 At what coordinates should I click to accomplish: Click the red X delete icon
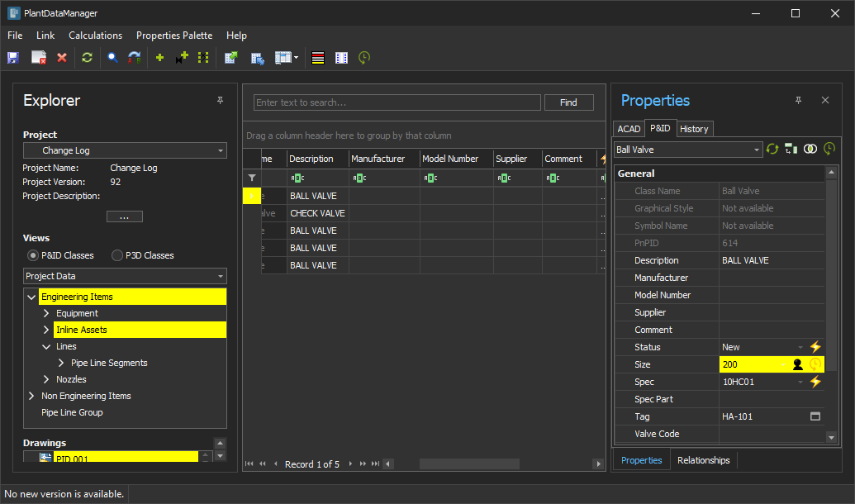(x=62, y=58)
